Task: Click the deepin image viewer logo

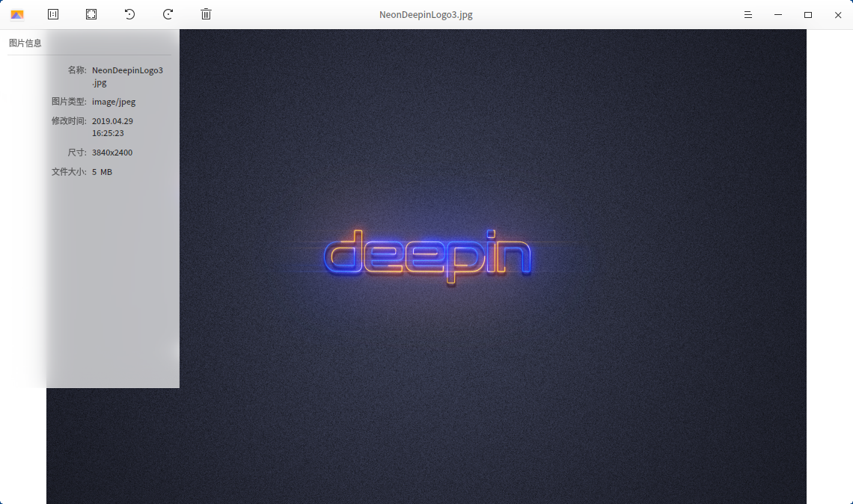Action: (16, 14)
